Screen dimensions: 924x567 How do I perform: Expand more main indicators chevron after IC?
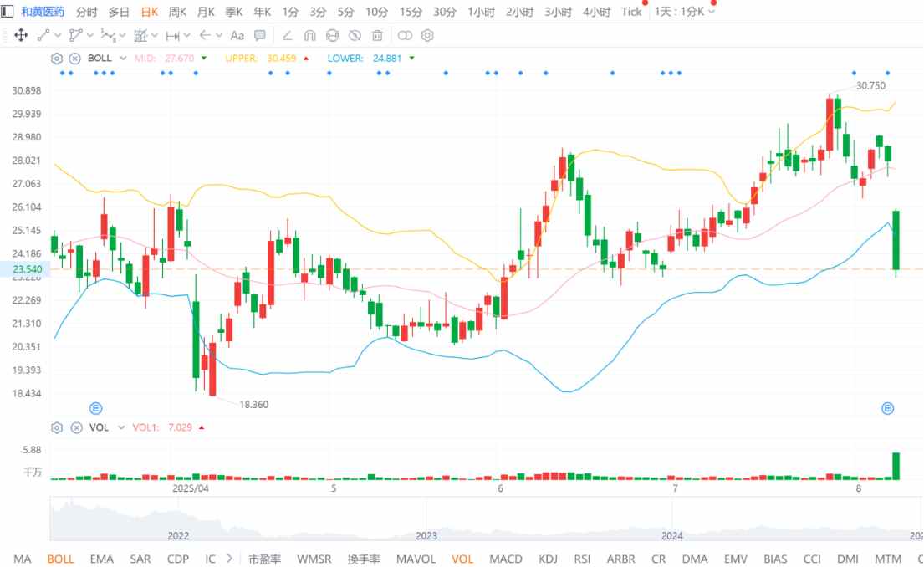tap(230, 559)
